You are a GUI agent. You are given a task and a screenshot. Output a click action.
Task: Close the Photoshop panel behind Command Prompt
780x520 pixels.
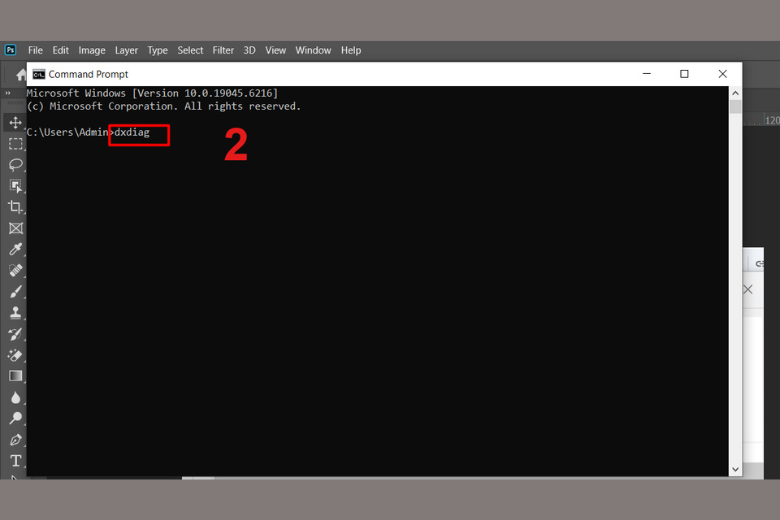[748, 290]
